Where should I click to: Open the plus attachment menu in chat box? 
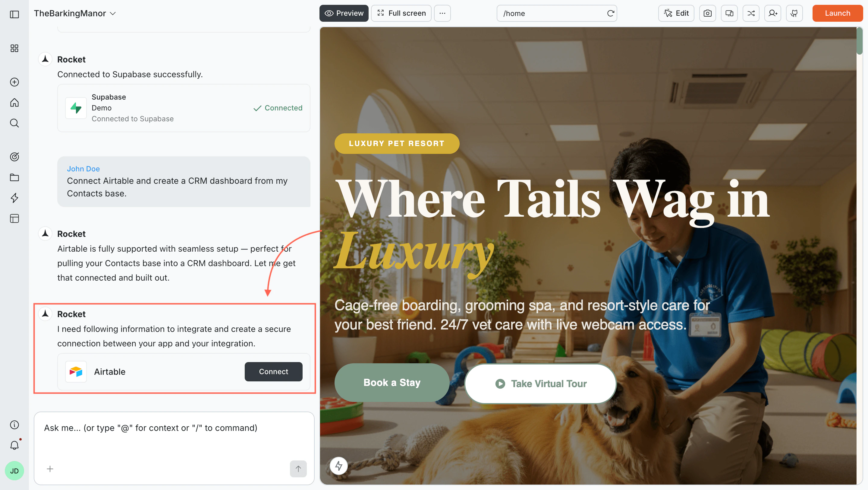(x=50, y=468)
